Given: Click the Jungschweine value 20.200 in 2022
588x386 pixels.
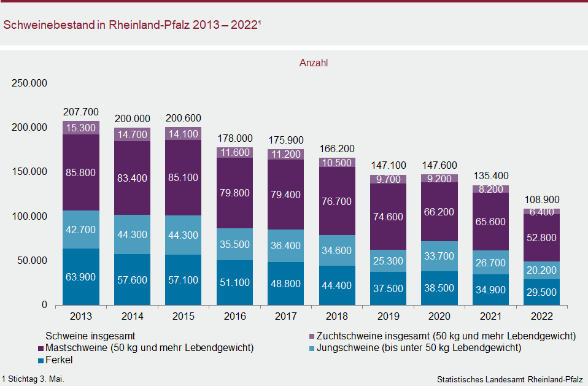Looking at the screenshot, I should pyautogui.click(x=541, y=270).
